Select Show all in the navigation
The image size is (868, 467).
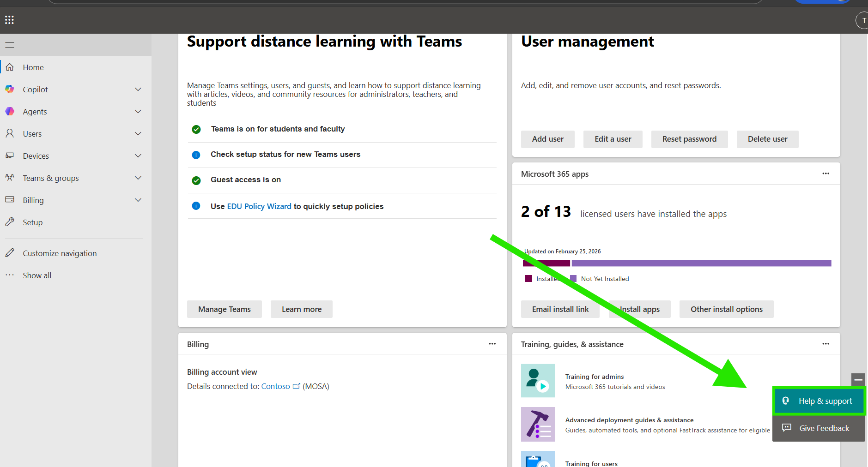click(37, 275)
